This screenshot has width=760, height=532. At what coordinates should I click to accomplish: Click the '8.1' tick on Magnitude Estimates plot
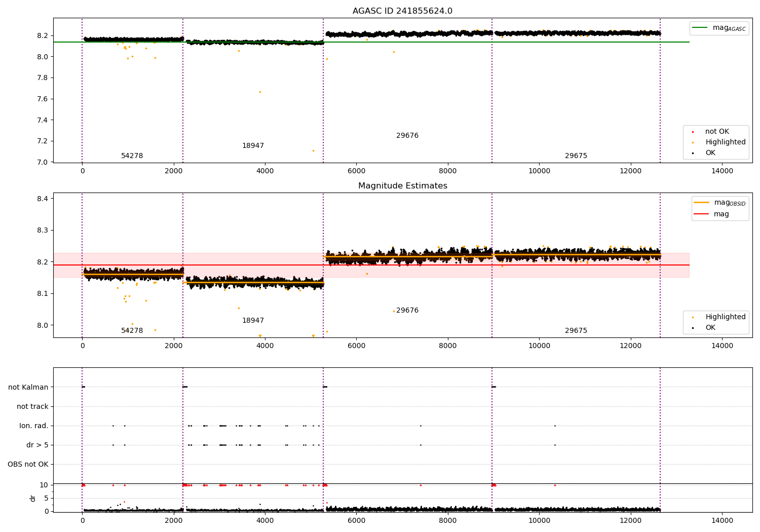43,294
